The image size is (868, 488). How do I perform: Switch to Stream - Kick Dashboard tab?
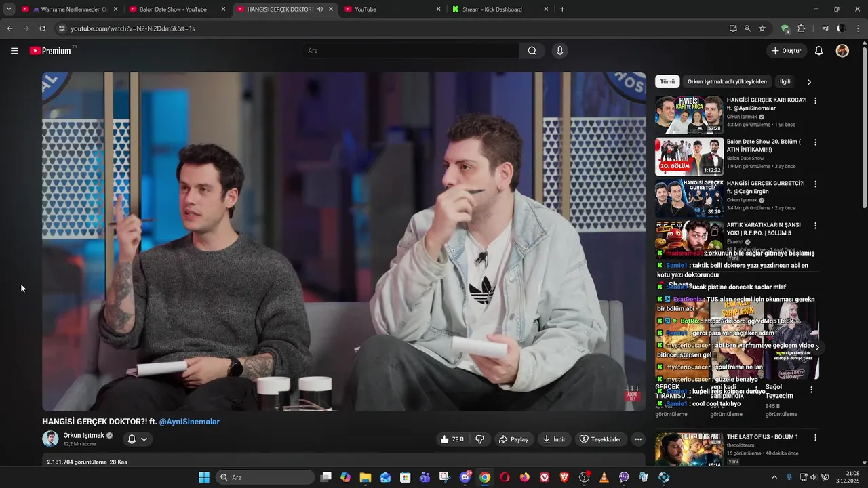click(x=500, y=9)
